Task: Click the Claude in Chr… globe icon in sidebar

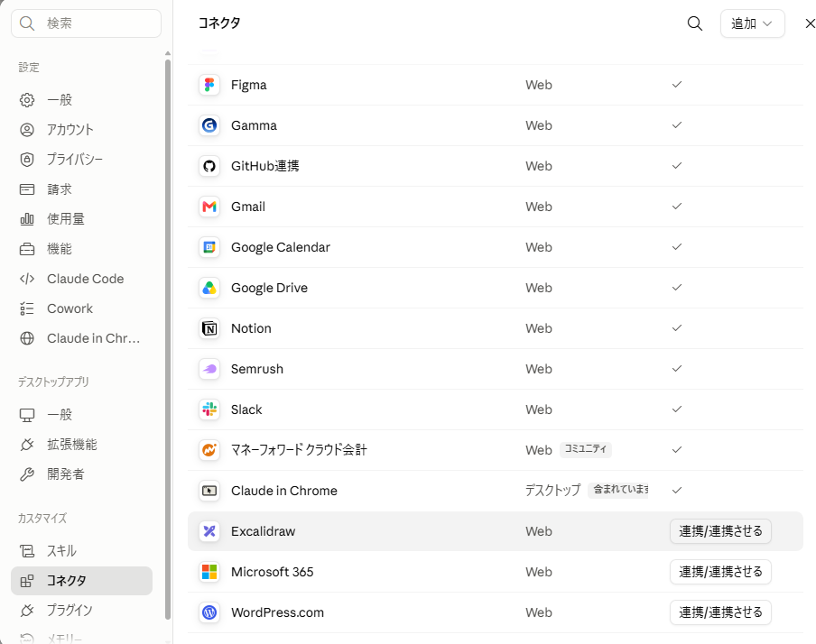Action: tap(27, 338)
